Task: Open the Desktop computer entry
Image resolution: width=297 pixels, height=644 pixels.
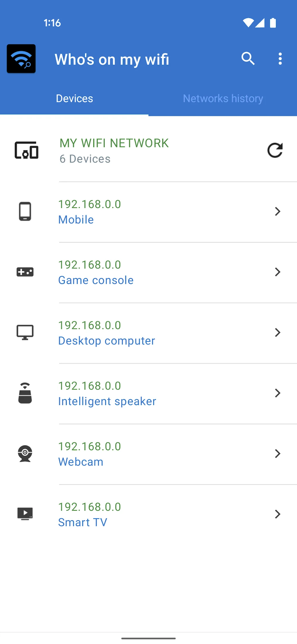Action: [106, 341]
